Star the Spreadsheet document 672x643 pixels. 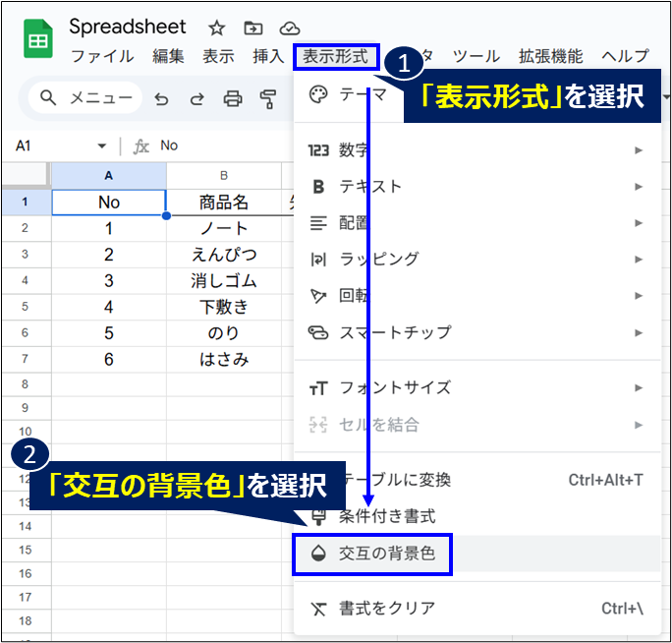(216, 29)
